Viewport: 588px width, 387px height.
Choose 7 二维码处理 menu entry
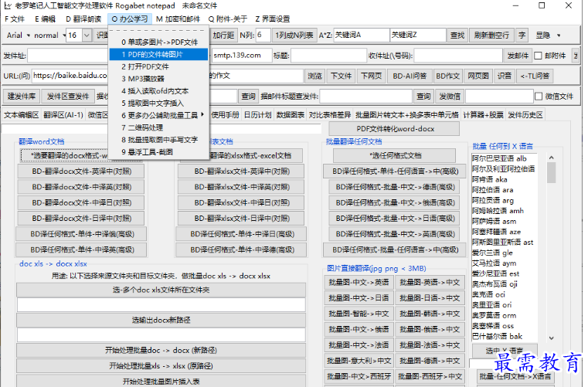click(159, 127)
